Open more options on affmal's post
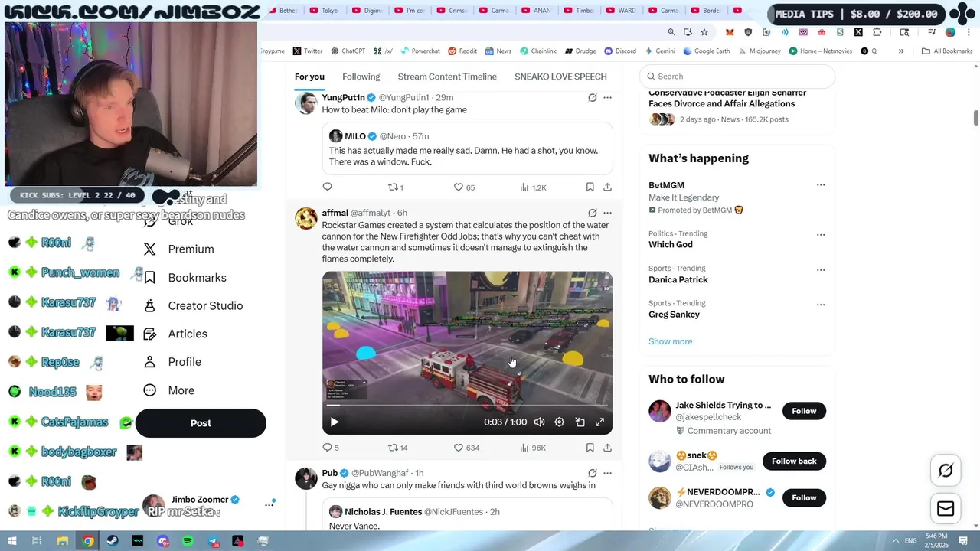 tap(607, 213)
